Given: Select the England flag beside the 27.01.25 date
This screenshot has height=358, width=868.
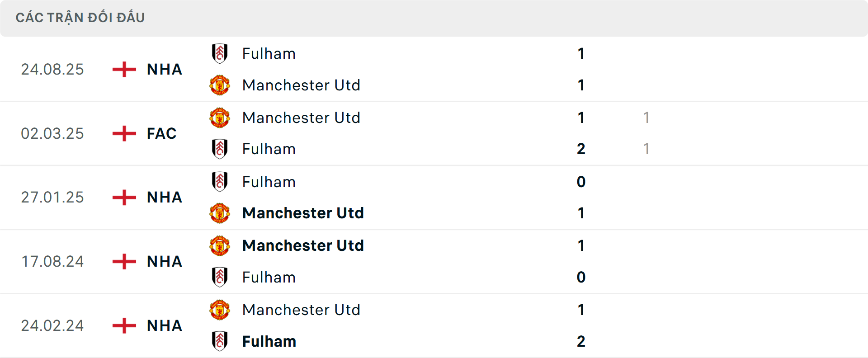Looking at the screenshot, I should [x=123, y=198].
